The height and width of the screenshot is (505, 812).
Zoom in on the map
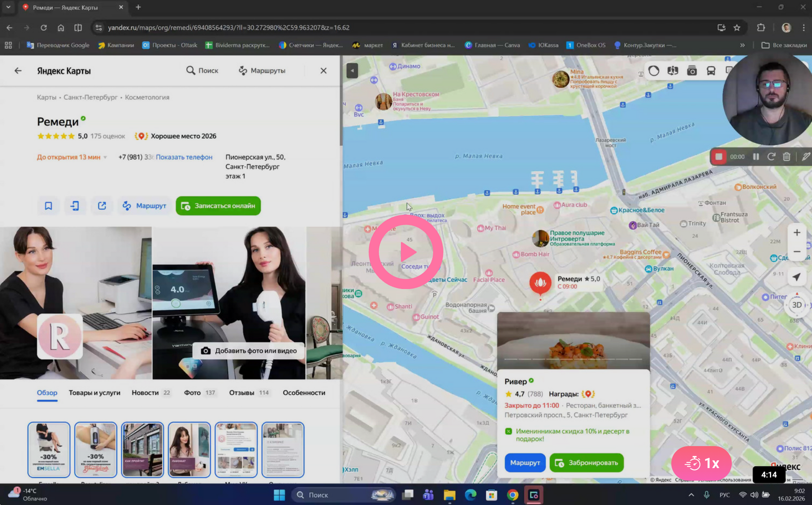click(797, 232)
